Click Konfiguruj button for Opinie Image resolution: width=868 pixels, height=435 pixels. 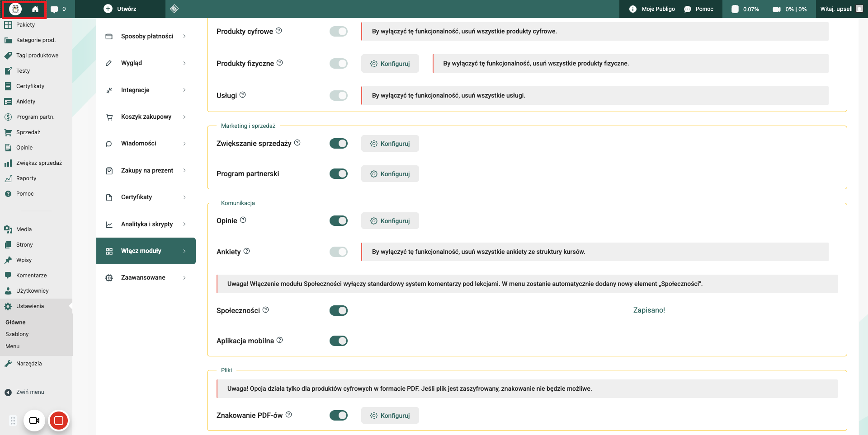pos(390,221)
